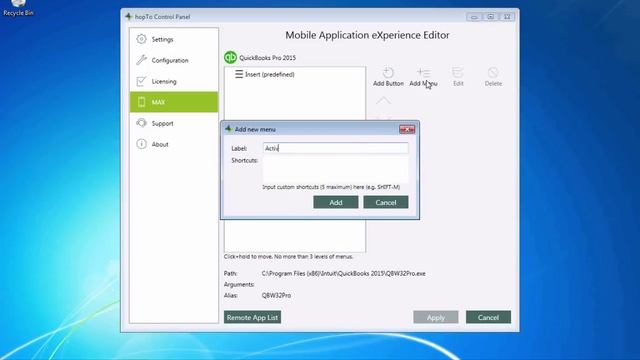Click the MAX phone icon
This screenshot has width=640, height=360.
pos(141,102)
